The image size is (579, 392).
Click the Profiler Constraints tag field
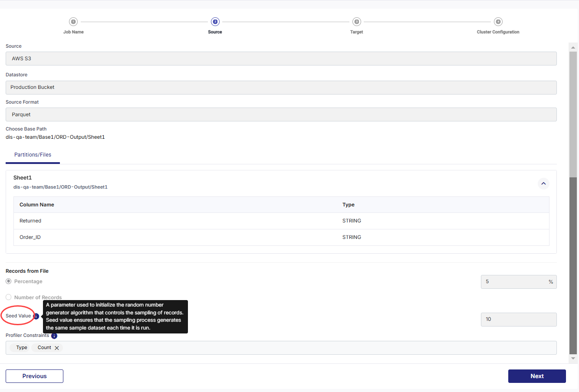304,348
